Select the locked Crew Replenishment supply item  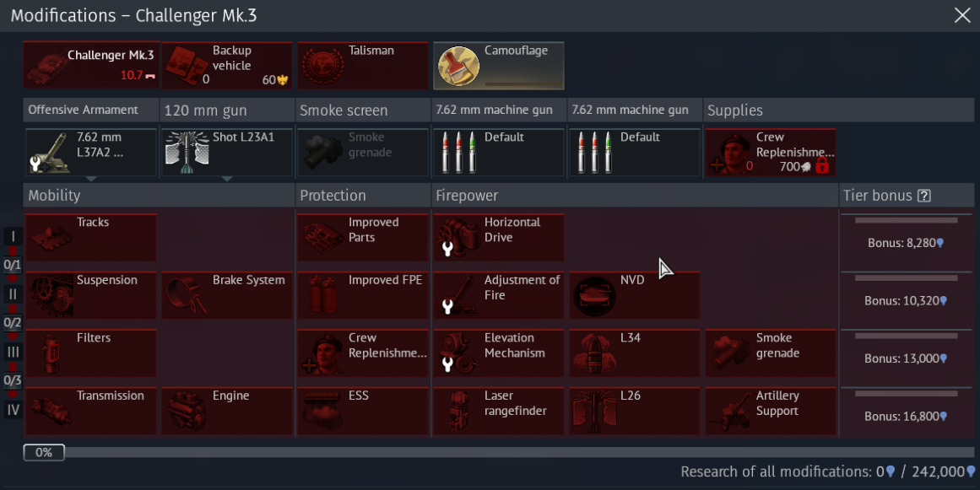[x=771, y=153]
